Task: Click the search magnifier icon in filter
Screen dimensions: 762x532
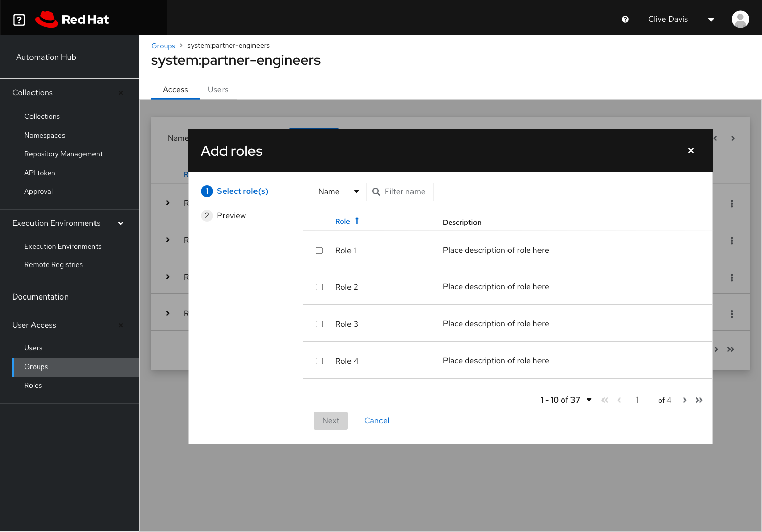Action: coord(376,192)
